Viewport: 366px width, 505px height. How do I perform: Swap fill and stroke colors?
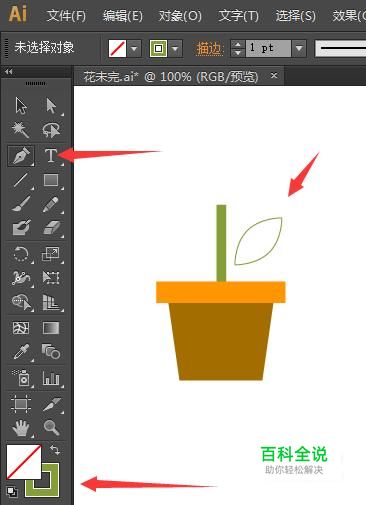coord(55,450)
